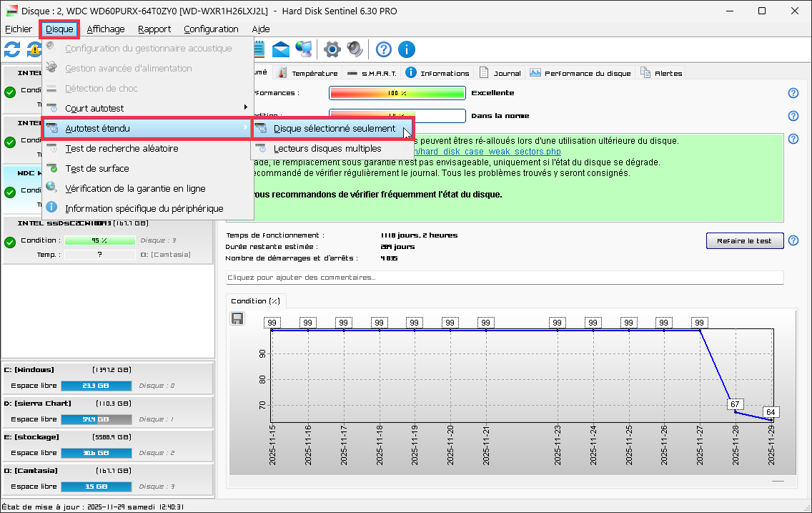Image resolution: width=812 pixels, height=513 pixels.
Task: Click help icon next to Refaire le test
Action: pos(793,241)
